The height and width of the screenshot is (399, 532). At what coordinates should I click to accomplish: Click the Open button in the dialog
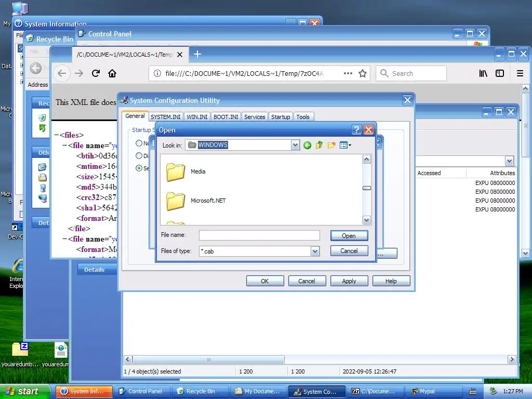[349, 236]
